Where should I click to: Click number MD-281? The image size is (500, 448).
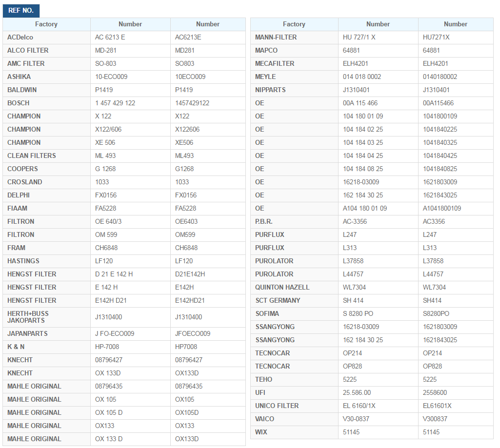coord(105,50)
